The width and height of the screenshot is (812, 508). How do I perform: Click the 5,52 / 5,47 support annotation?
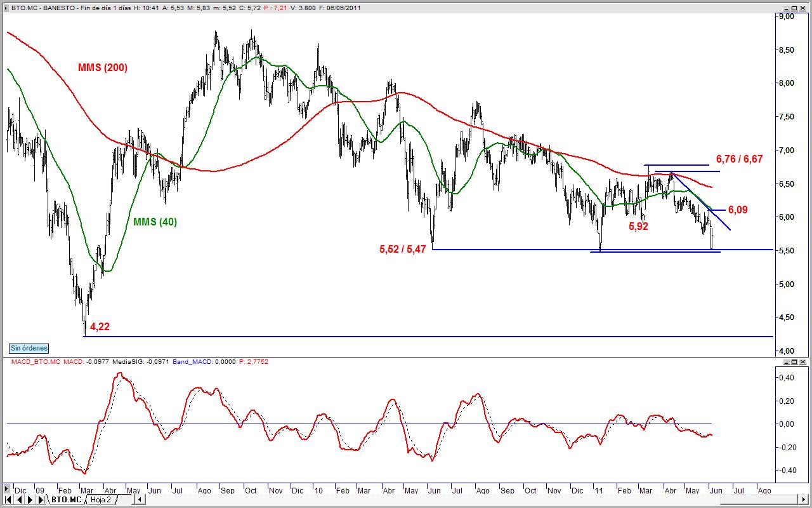[403, 250]
